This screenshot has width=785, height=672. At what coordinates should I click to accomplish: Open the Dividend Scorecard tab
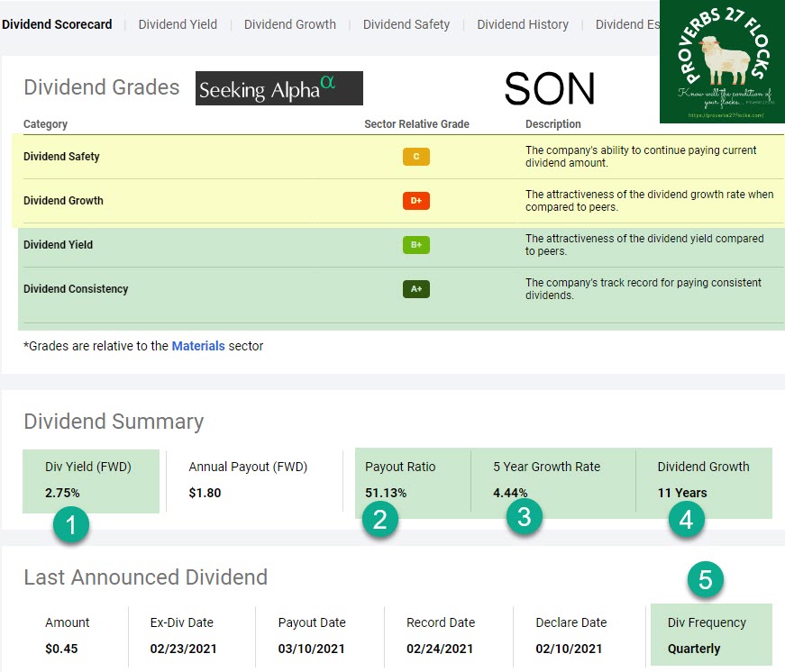[57, 24]
